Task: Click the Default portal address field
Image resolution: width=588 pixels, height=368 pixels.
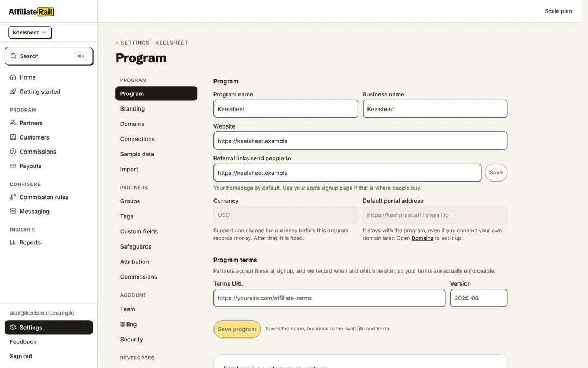Action: (x=435, y=215)
